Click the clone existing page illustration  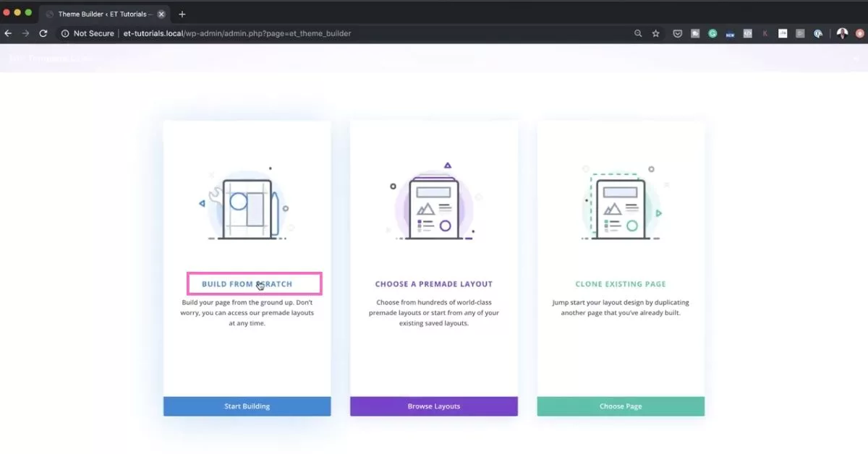621,203
